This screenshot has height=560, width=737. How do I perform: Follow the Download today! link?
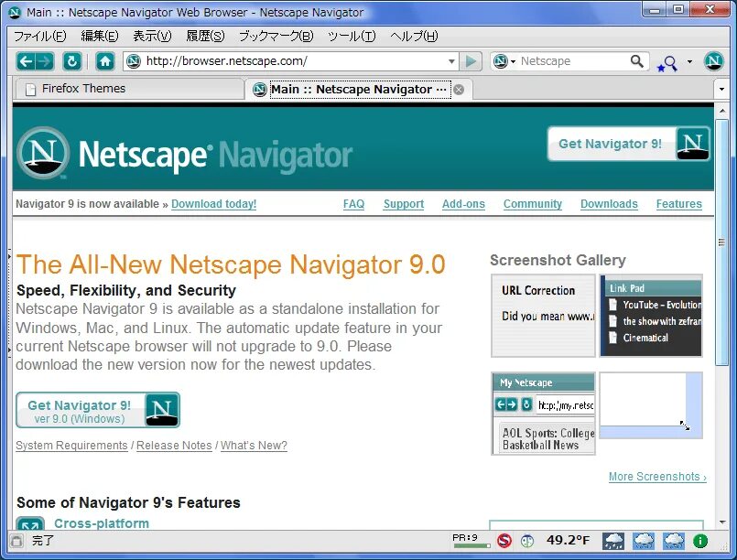[213, 204]
